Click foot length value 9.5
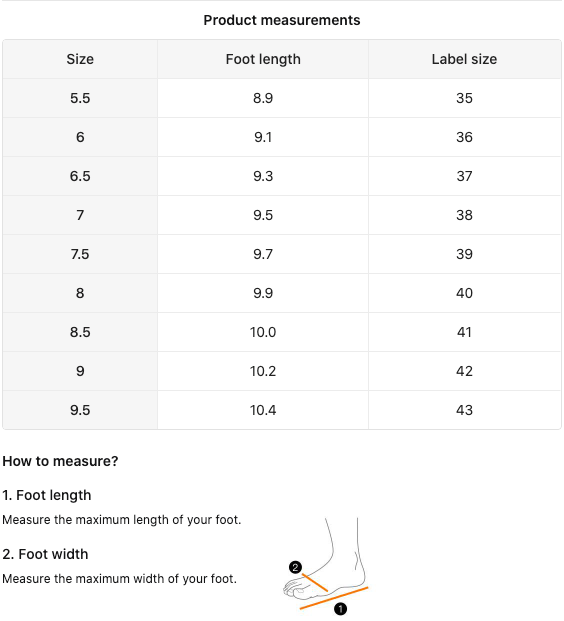564x621 pixels. click(263, 215)
